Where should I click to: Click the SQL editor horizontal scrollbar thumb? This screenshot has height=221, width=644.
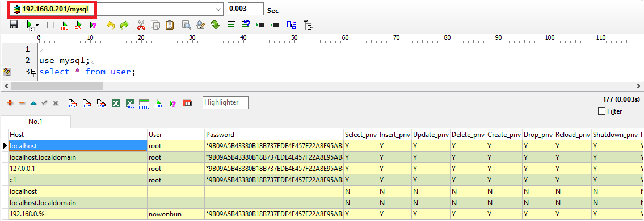pos(57,86)
